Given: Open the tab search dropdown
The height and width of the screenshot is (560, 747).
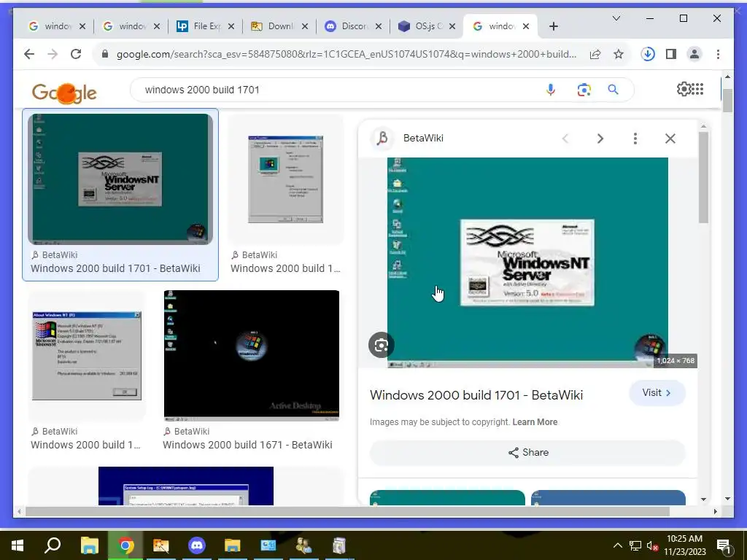Looking at the screenshot, I should click(616, 18).
